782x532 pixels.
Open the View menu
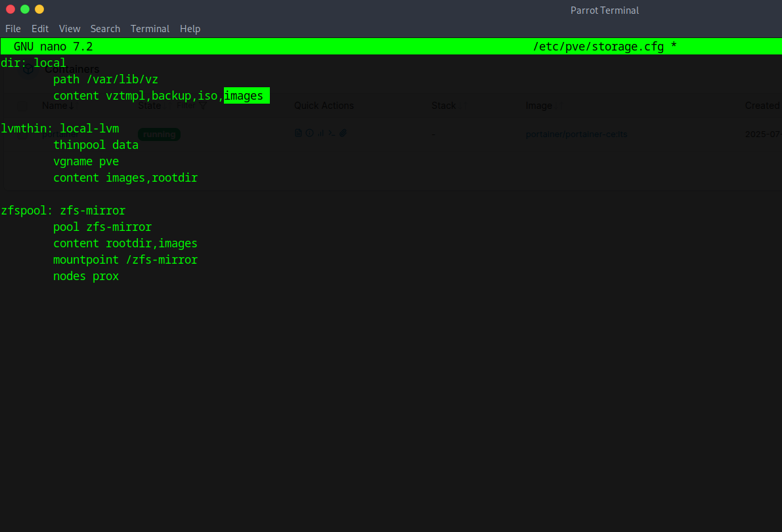70,29
